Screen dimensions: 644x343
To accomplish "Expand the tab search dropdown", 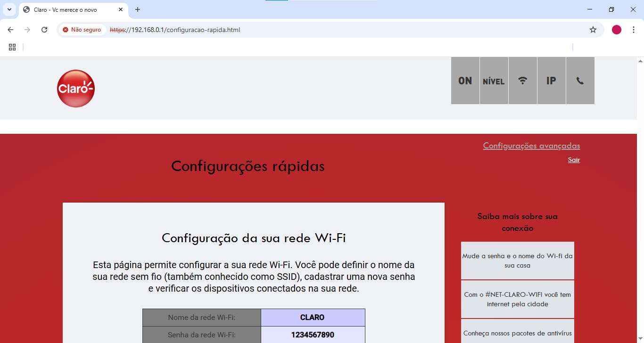I will (9, 9).
